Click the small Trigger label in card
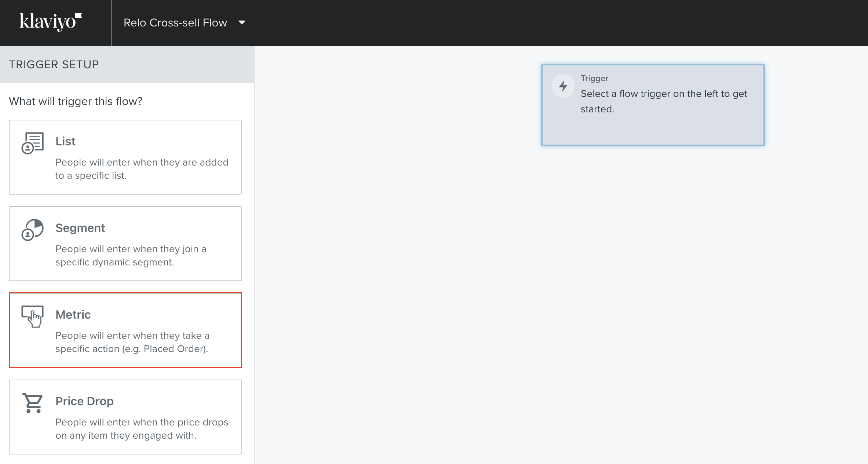The width and height of the screenshot is (868, 464). (594, 78)
